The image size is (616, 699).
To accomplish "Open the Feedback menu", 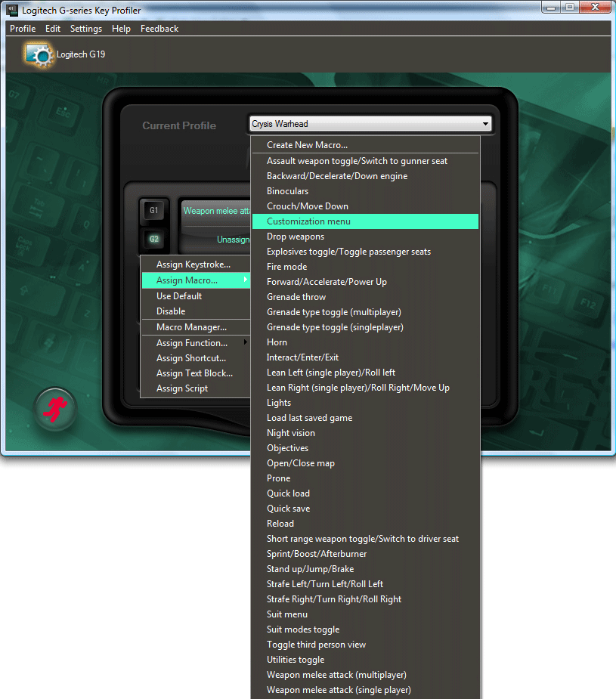I will (159, 29).
